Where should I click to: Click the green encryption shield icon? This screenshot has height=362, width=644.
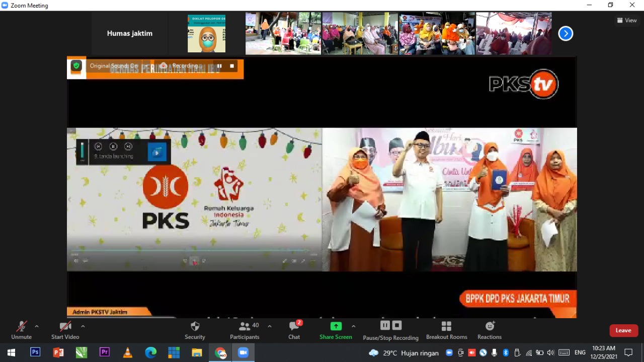(76, 66)
